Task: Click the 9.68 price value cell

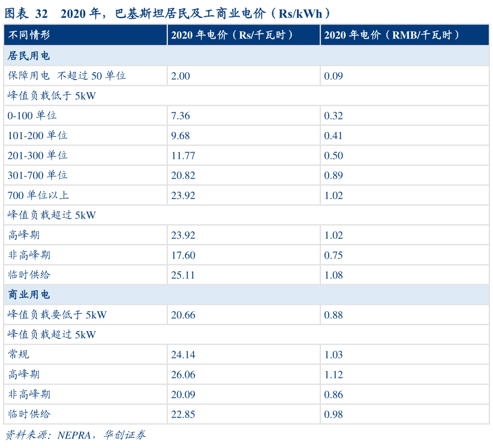Action: click(x=180, y=136)
